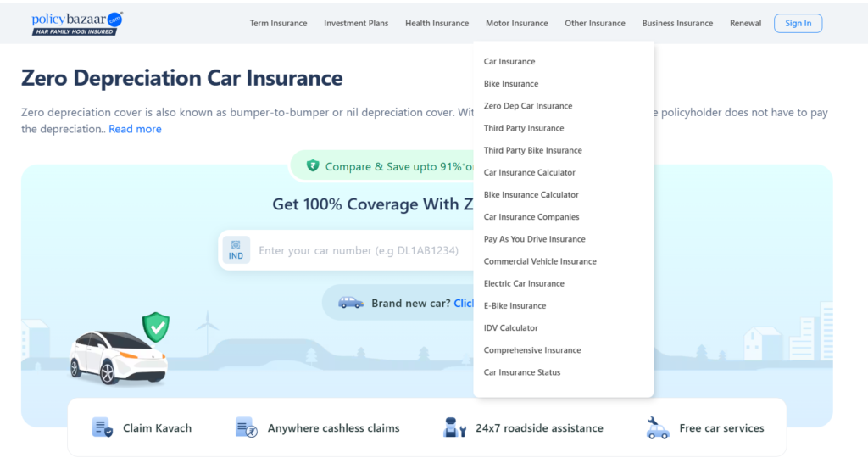Image resolution: width=868 pixels, height=458 pixels.
Task: Open IDV Calculator link
Action: click(510, 327)
